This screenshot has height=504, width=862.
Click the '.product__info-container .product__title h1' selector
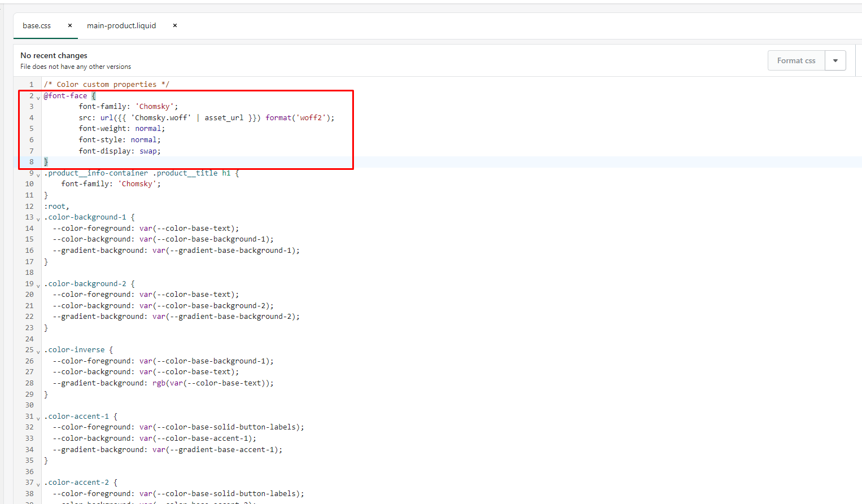coord(137,173)
